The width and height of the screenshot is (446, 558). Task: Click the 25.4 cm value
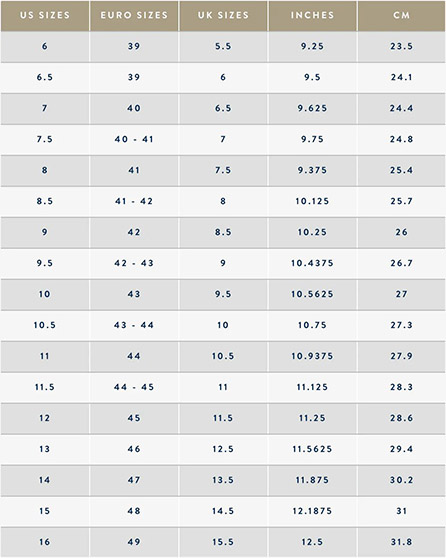[402, 170]
